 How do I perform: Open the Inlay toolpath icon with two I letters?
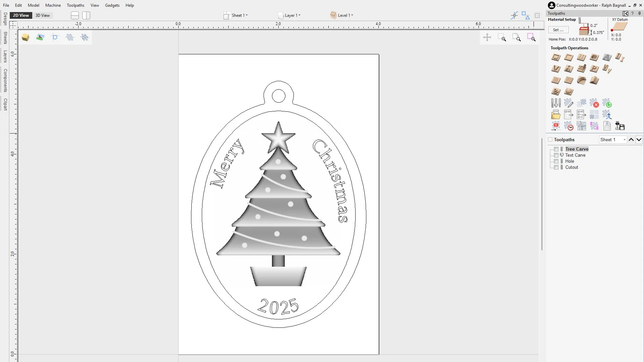620,57
